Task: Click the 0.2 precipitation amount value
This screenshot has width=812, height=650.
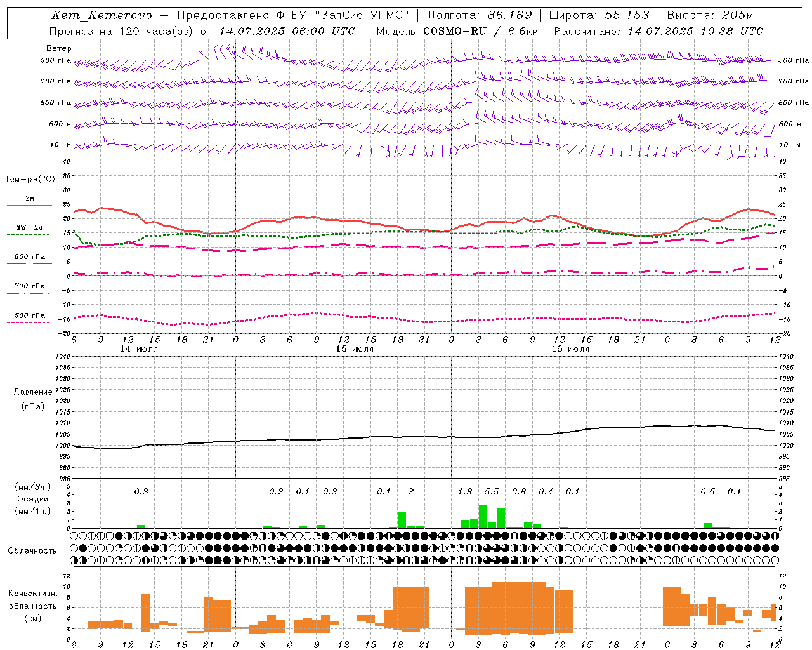Action: (276, 492)
